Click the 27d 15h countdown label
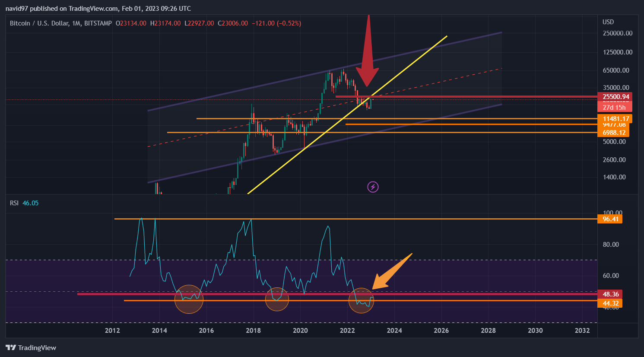Screen dimensions: 644x357 [x=615, y=108]
